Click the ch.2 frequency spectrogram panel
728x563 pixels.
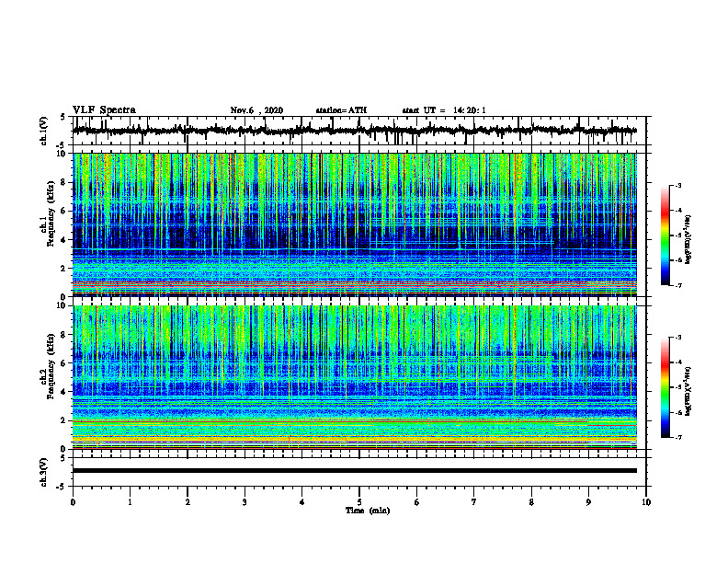(355, 377)
